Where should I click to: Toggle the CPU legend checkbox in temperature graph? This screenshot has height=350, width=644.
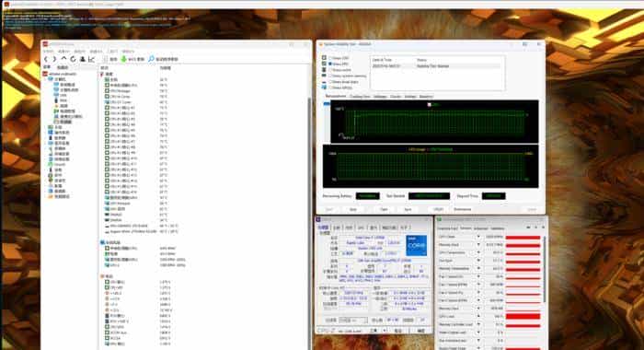click(430, 105)
